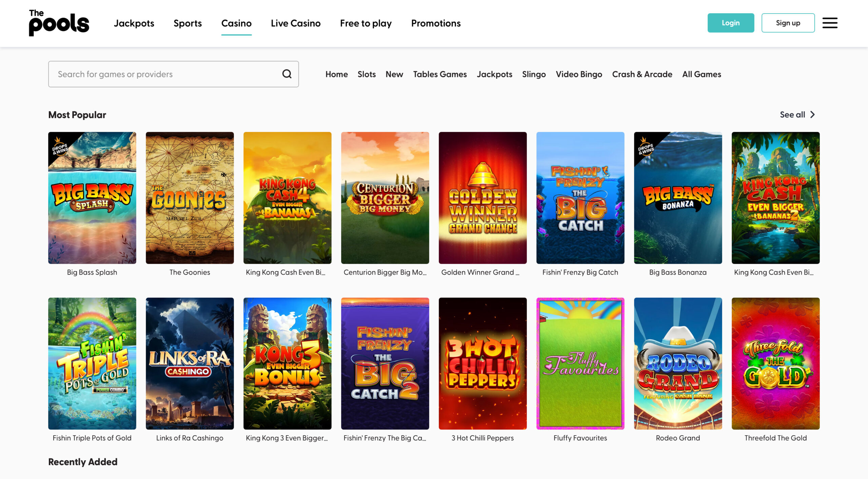Open the Video Bingo category
Viewport: 868px width, 479px height.
(579, 74)
